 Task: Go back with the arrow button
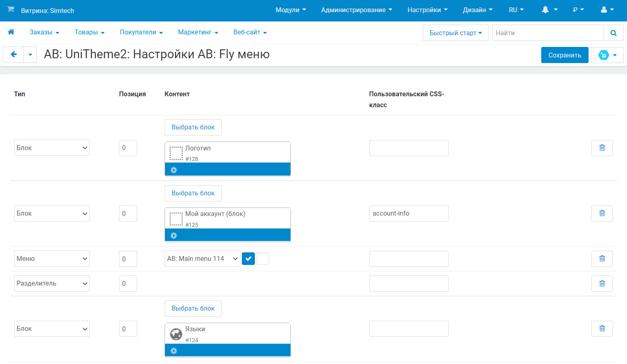pos(14,55)
